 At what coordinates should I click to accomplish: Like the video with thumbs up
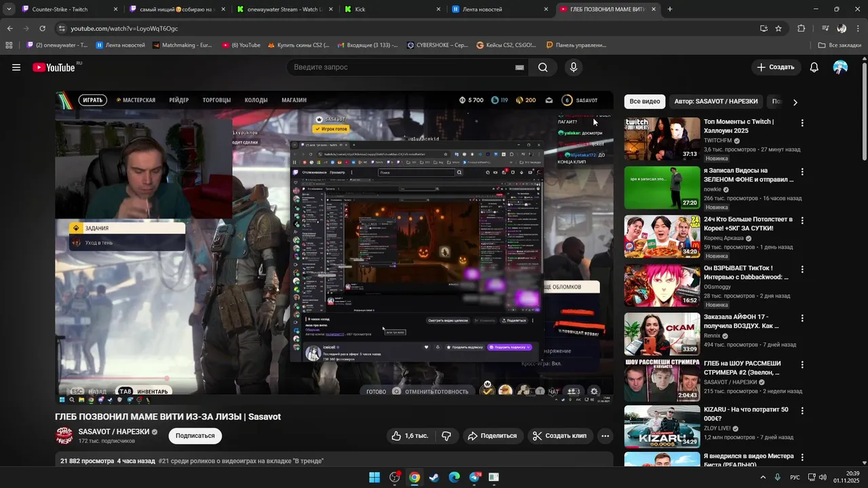[410, 436]
